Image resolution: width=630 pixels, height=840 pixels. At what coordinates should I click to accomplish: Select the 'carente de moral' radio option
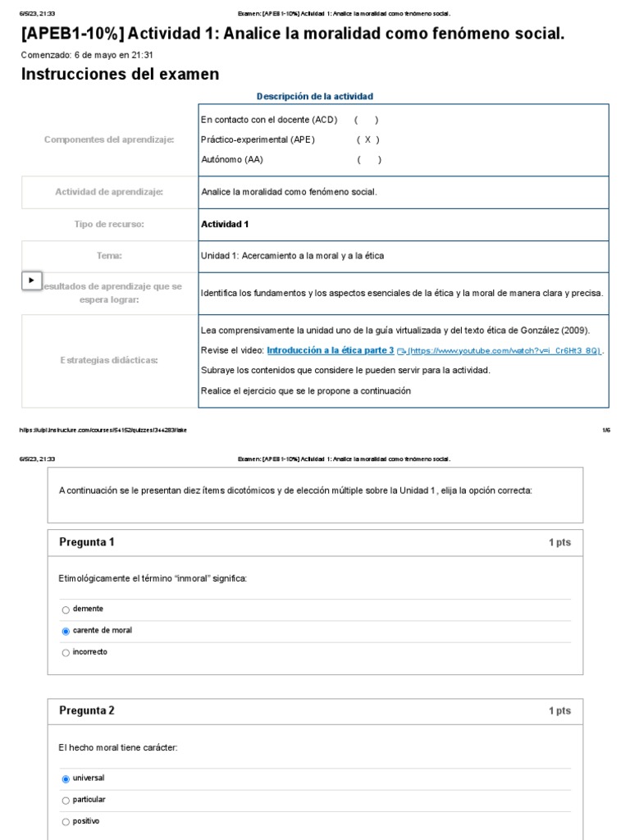coord(66,631)
